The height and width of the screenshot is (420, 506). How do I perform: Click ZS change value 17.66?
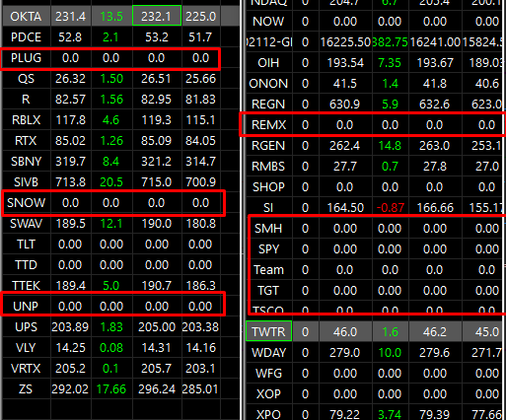click(x=111, y=389)
